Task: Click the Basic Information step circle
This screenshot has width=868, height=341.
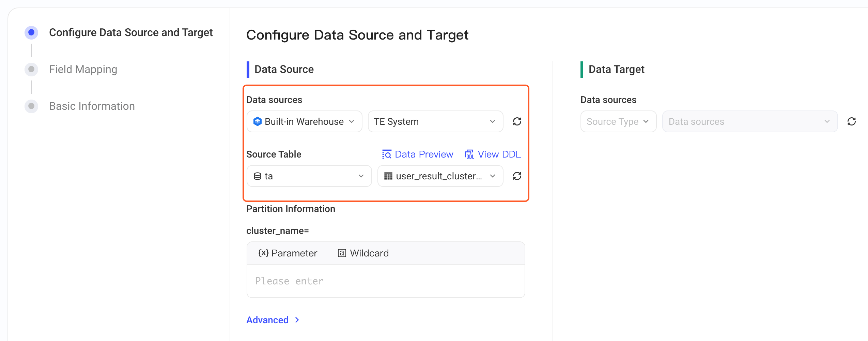Action: click(31, 106)
